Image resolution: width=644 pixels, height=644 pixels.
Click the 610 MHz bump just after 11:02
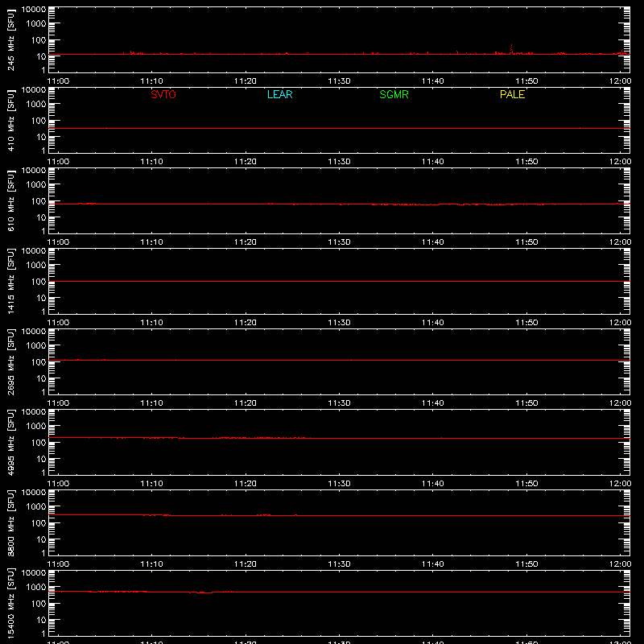(x=87, y=204)
